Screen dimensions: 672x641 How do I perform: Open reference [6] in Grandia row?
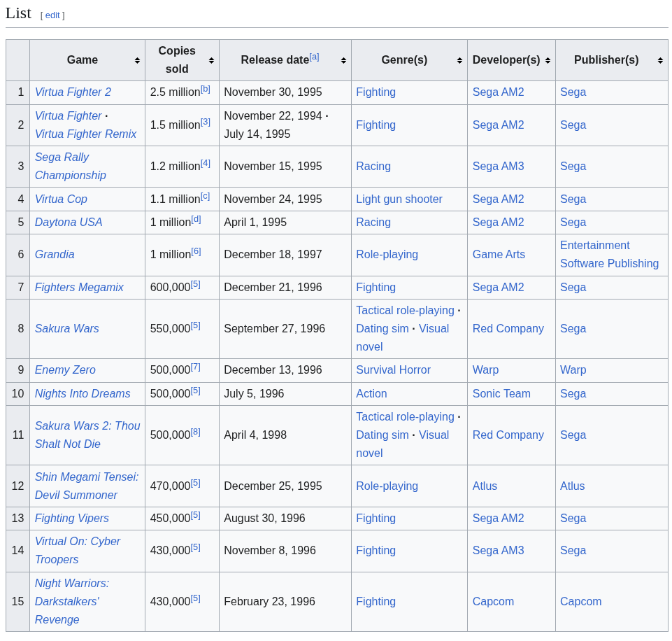pos(196,252)
